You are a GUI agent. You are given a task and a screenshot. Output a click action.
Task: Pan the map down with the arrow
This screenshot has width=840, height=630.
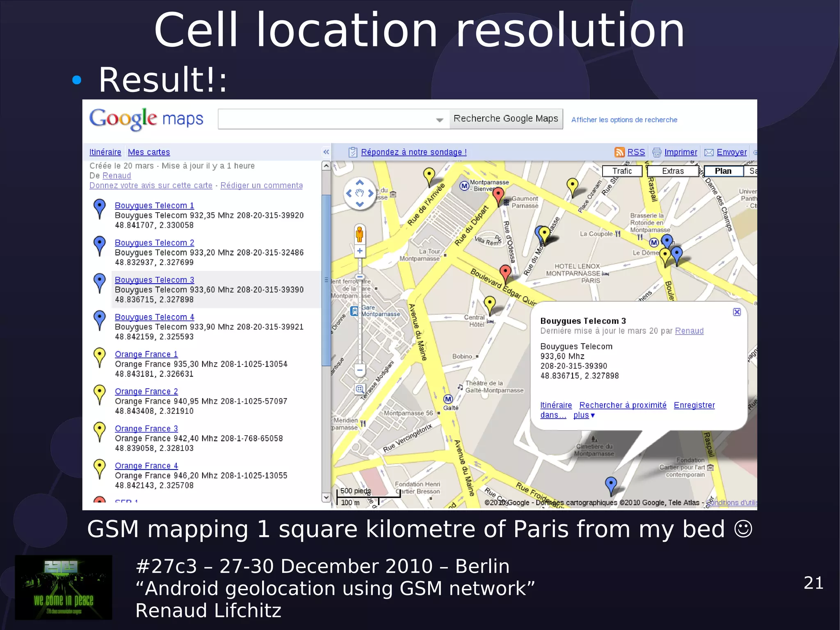coord(360,204)
